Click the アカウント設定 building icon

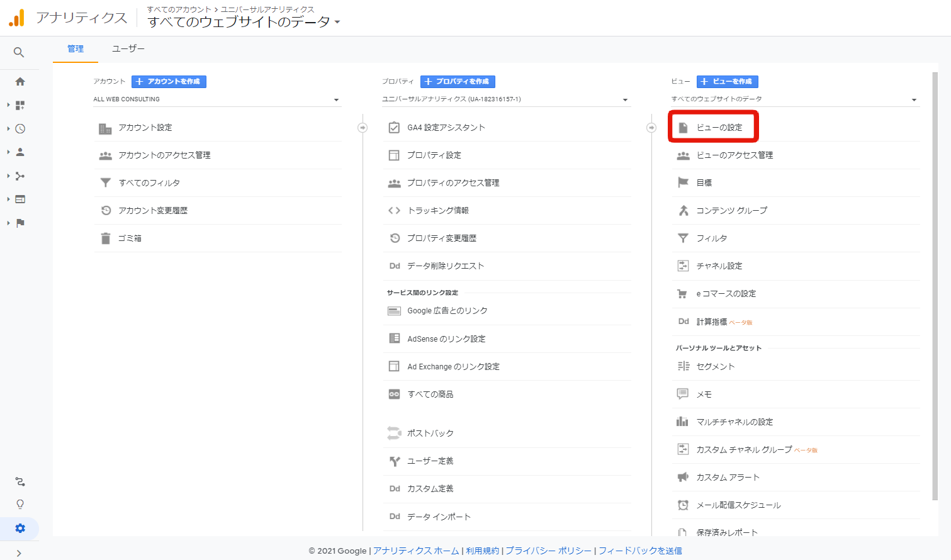pos(105,128)
